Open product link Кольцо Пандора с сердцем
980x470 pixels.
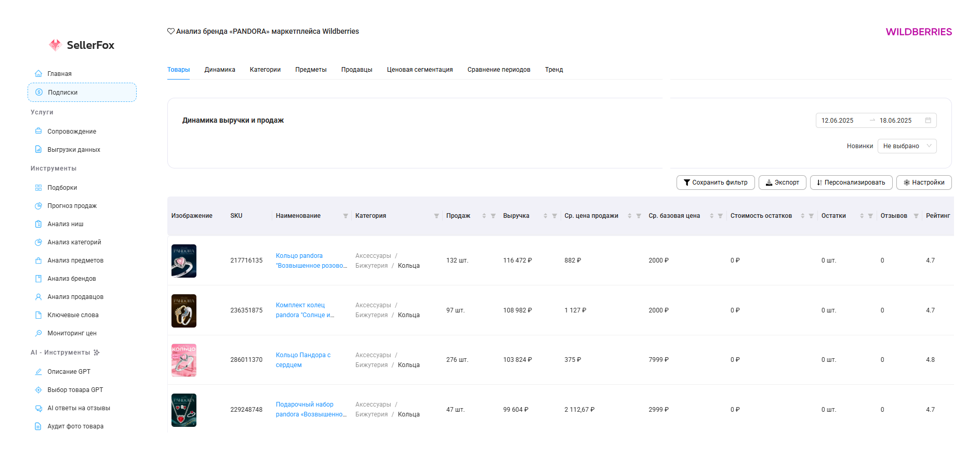(303, 360)
